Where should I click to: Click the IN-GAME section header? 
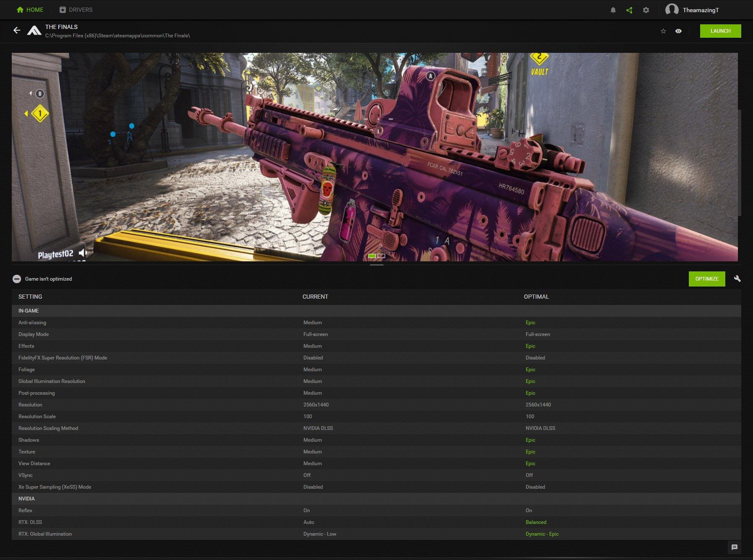click(x=29, y=311)
